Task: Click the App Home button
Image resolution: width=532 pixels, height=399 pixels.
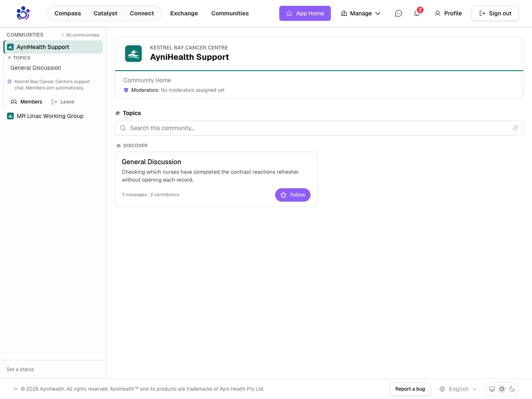Action: click(305, 13)
